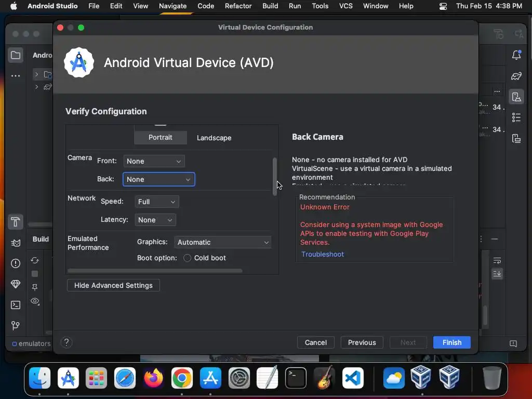Open the Apple menu
This screenshot has height=399, width=532.
(x=14, y=6)
